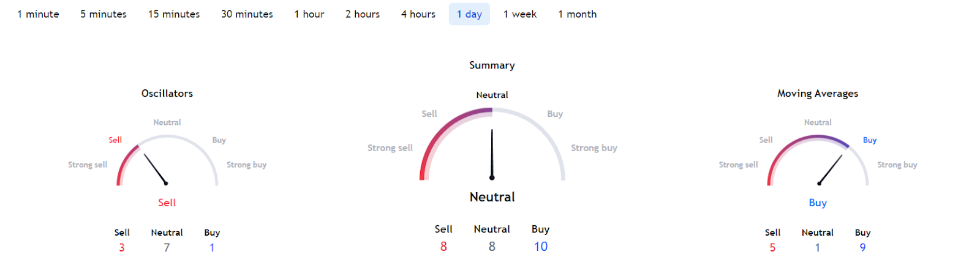Select the 1 month interval
The width and height of the screenshot is (980, 265).
point(577,14)
